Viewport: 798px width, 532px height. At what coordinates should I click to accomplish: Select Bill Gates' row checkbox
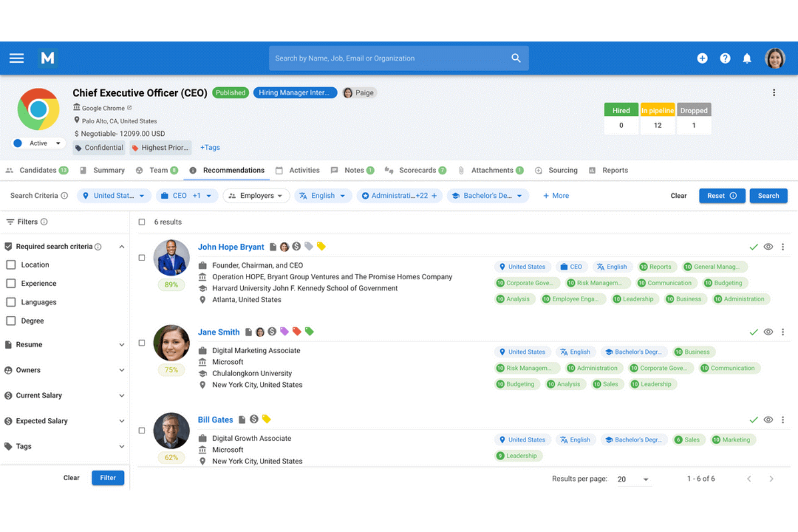tap(142, 431)
